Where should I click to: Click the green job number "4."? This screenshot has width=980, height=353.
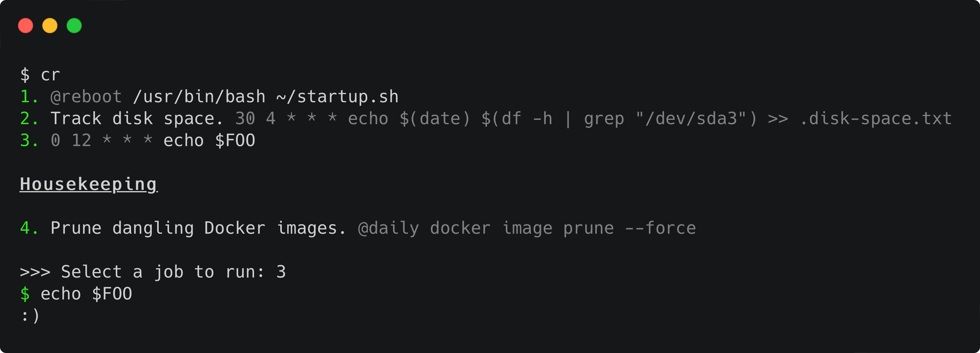click(29, 228)
